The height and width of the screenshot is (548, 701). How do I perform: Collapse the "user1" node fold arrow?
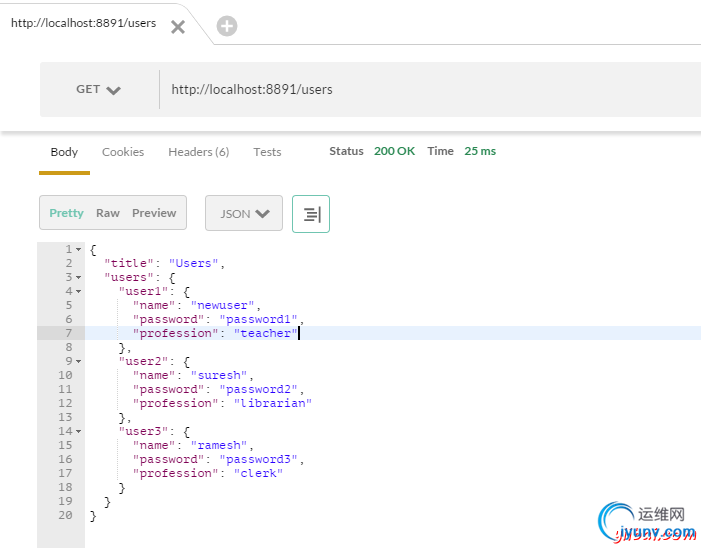tap(79, 291)
